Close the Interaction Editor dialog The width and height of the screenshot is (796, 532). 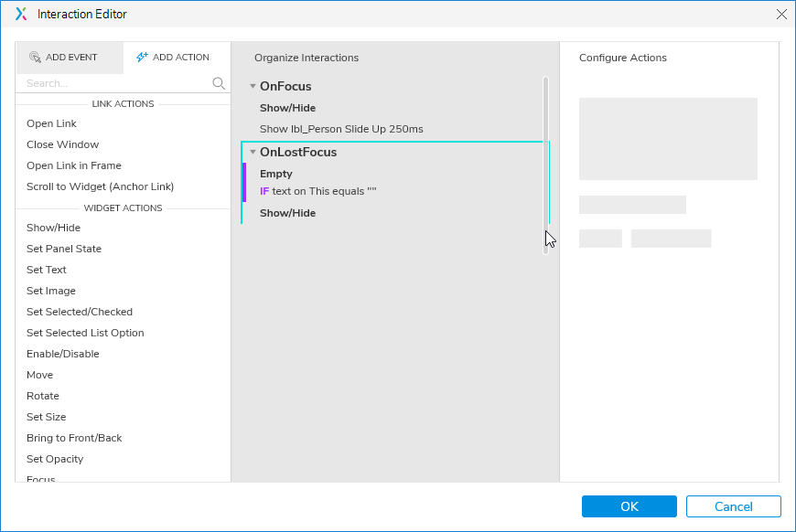[x=781, y=14]
